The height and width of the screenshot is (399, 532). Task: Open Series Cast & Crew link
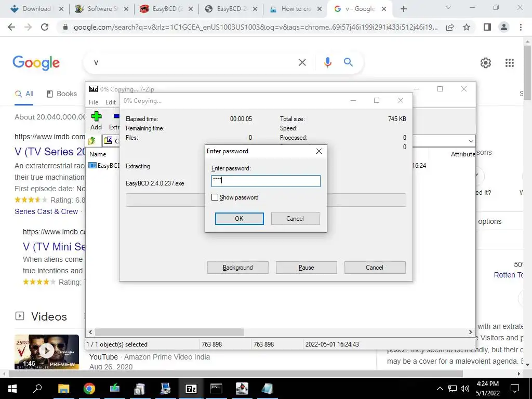(x=46, y=211)
